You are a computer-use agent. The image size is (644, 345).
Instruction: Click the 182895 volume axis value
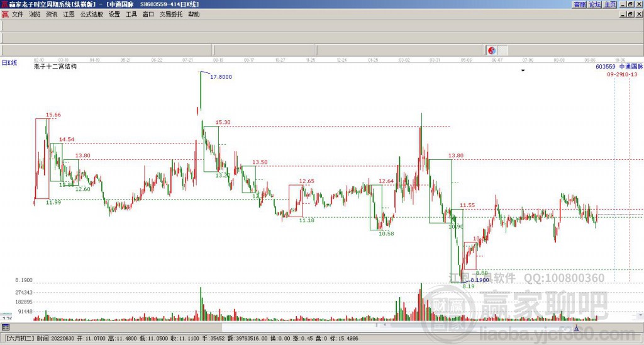(x=24, y=302)
